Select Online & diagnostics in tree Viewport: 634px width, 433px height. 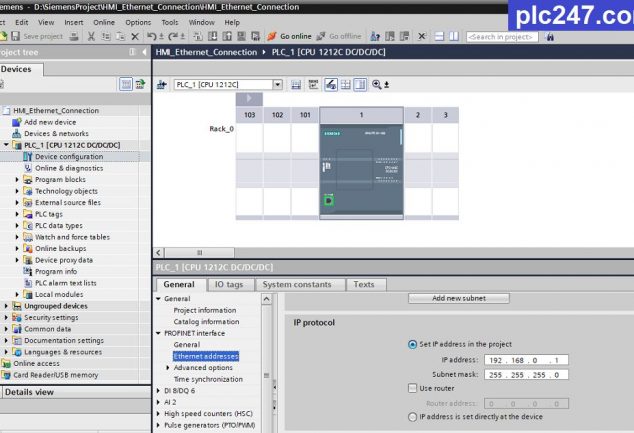[x=69, y=168]
